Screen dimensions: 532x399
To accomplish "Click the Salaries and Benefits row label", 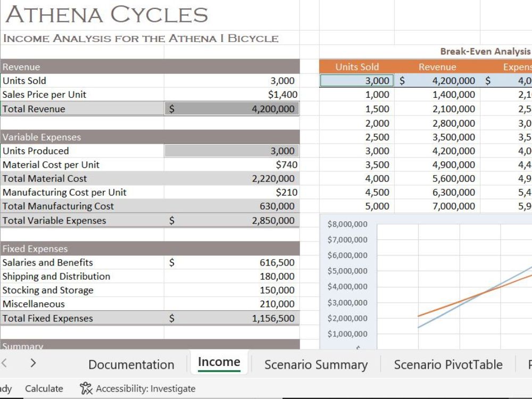I will pos(47,262).
